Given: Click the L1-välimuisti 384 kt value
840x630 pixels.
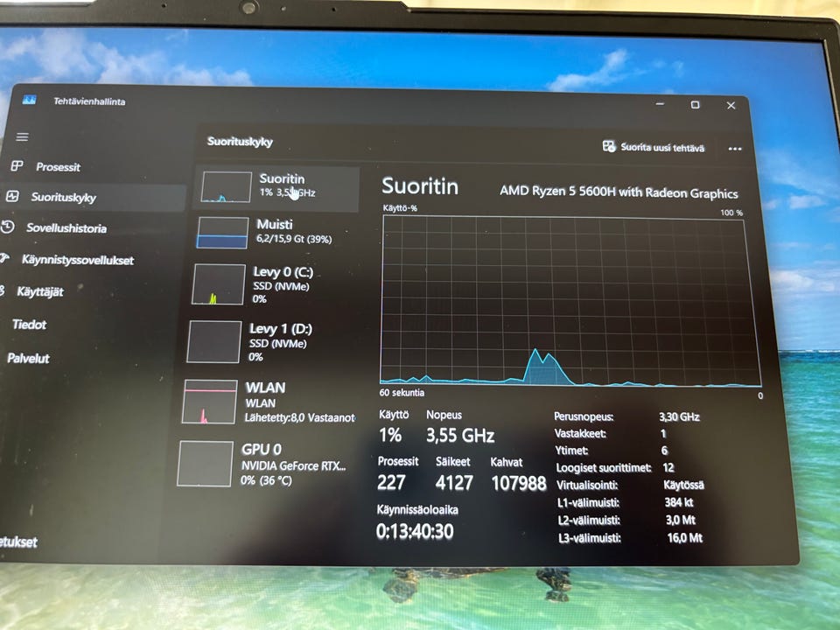Looking at the screenshot, I should pyautogui.click(x=679, y=502).
